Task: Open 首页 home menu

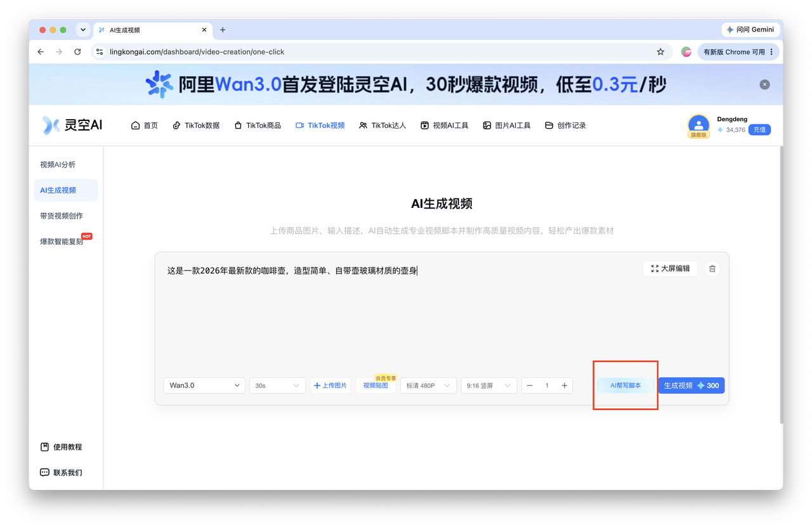Action: pyautogui.click(x=145, y=126)
